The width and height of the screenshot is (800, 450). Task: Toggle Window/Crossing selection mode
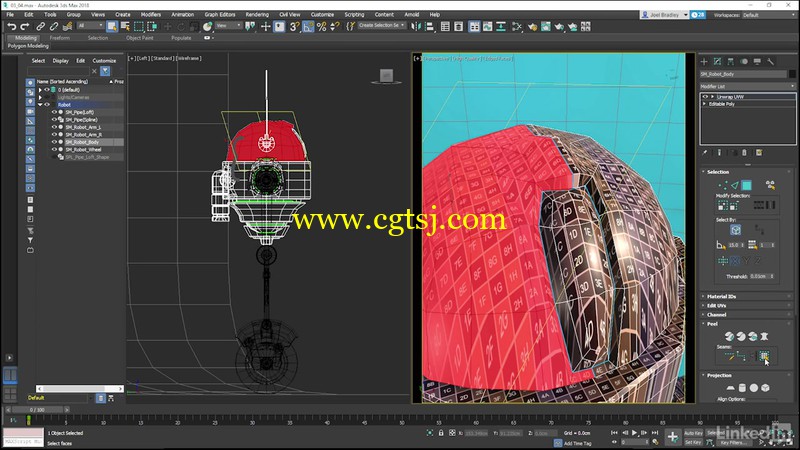pyautogui.click(x=152, y=27)
